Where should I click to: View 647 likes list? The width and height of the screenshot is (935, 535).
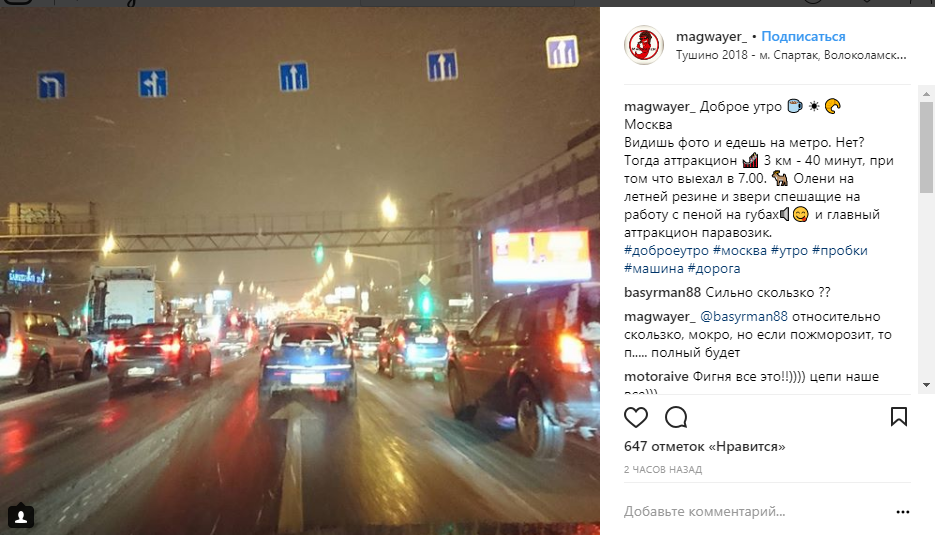[x=704, y=447]
